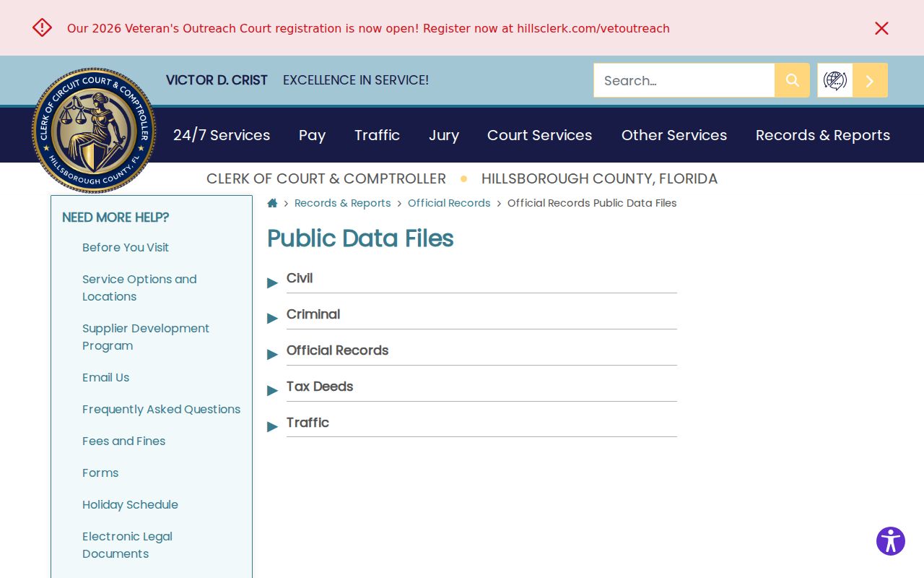
Task: Follow the Records & Reports breadcrumb link
Action: tap(343, 203)
